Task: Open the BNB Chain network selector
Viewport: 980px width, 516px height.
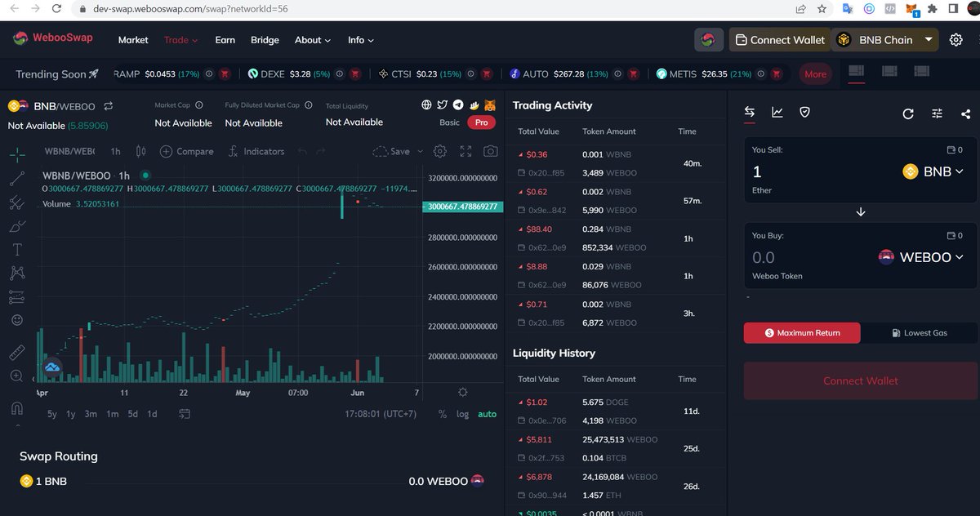Action: click(885, 40)
